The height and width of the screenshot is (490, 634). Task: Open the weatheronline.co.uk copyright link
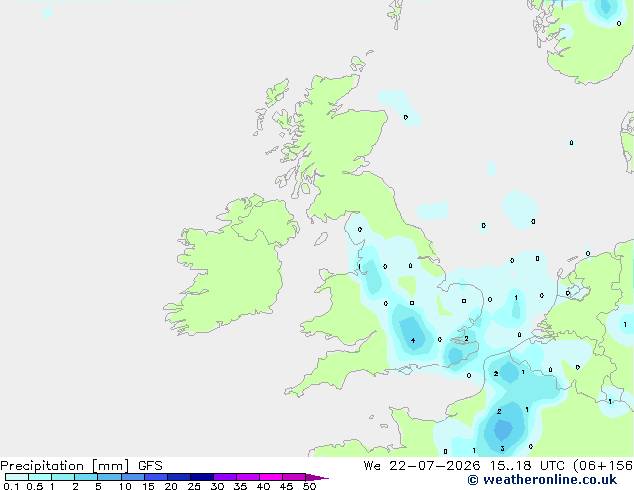point(542,480)
